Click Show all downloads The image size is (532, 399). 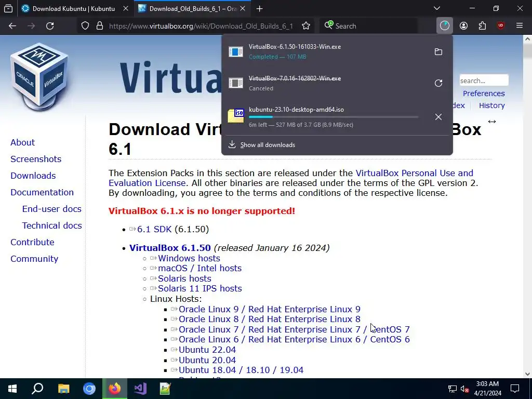[x=268, y=145]
